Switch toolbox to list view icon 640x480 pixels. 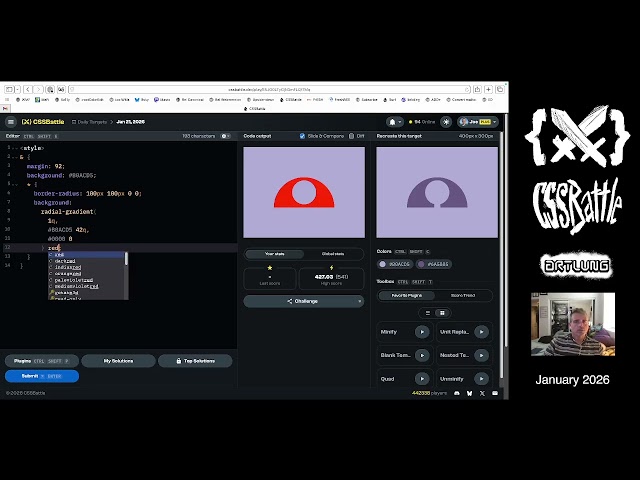(428, 313)
